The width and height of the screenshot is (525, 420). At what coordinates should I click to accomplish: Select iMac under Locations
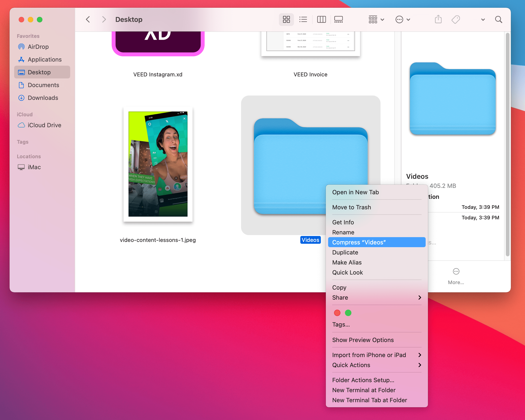pos(33,167)
